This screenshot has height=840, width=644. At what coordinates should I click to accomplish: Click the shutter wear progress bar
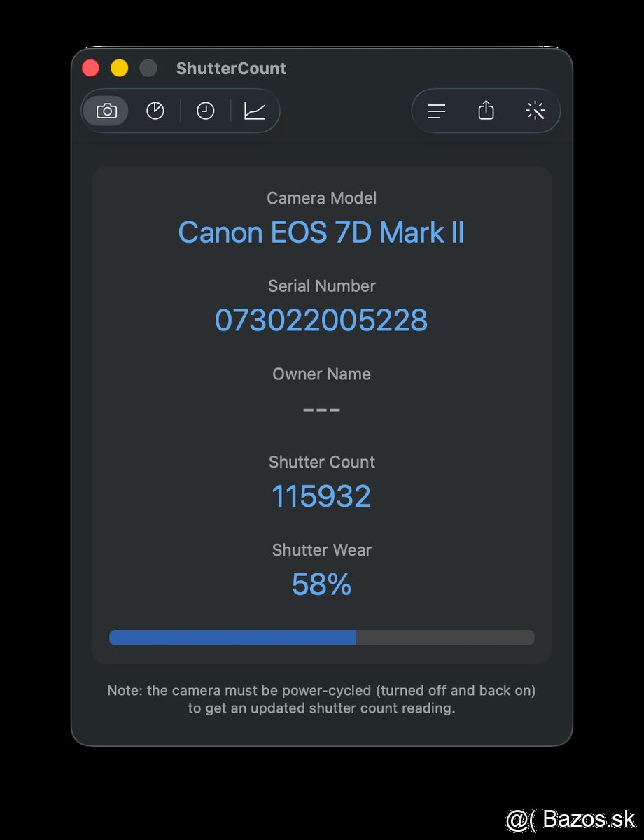(x=321, y=638)
